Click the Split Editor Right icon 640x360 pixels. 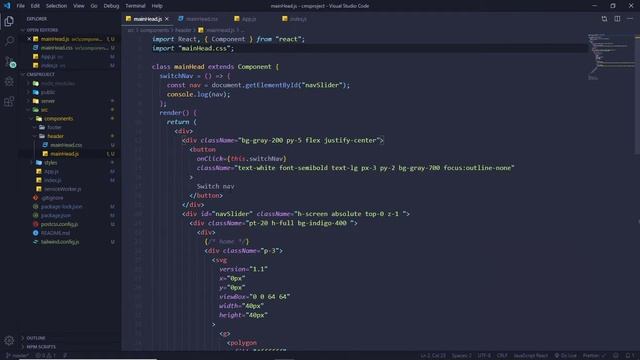(617, 19)
